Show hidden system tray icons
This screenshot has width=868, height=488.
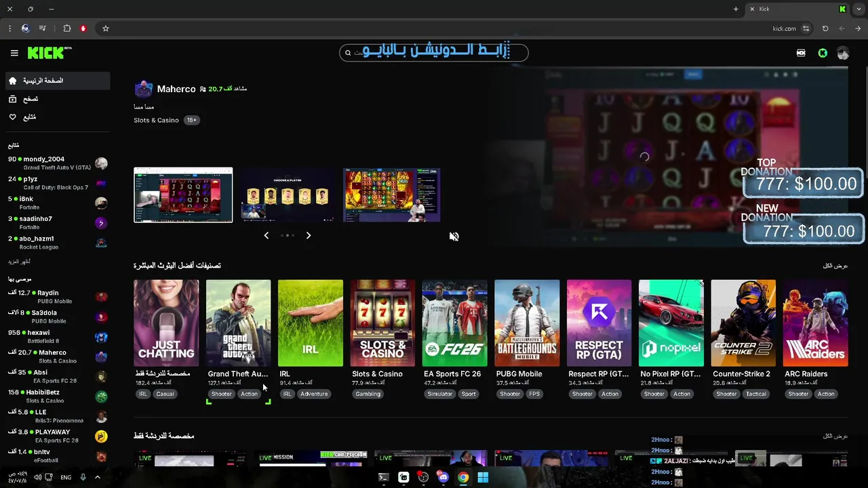[97, 477]
